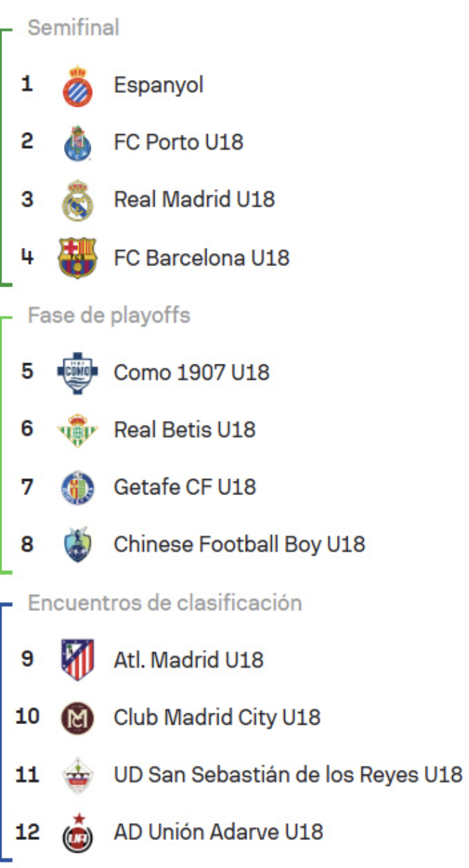The width and height of the screenshot is (469, 868).
Task: Click the AD Unión Adarve logo
Action: point(77,831)
